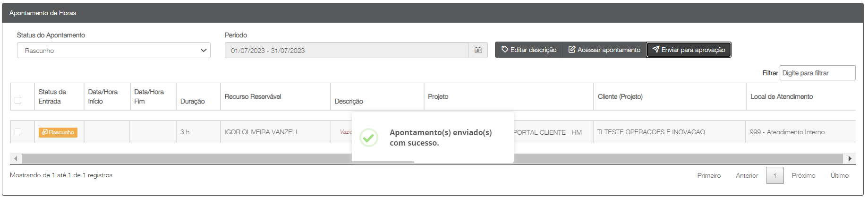Open Status do Apontamento dropdown

(x=113, y=51)
